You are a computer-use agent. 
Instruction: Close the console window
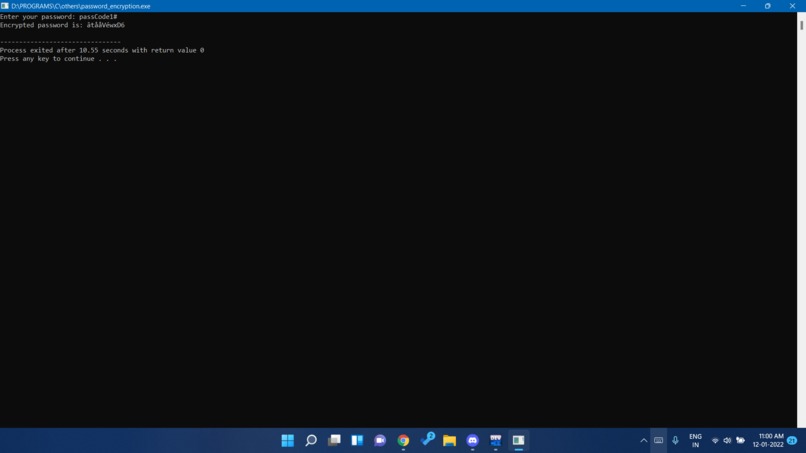pyautogui.click(x=792, y=6)
